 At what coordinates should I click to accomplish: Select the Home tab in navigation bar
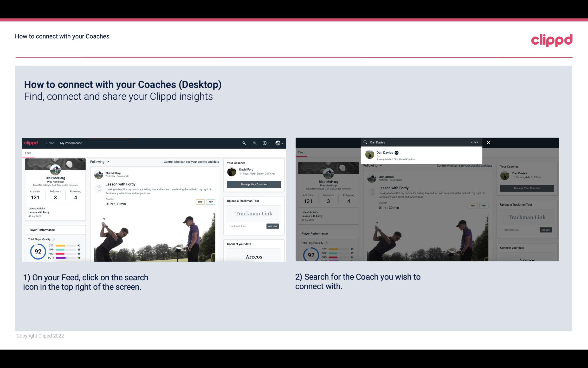coord(50,143)
